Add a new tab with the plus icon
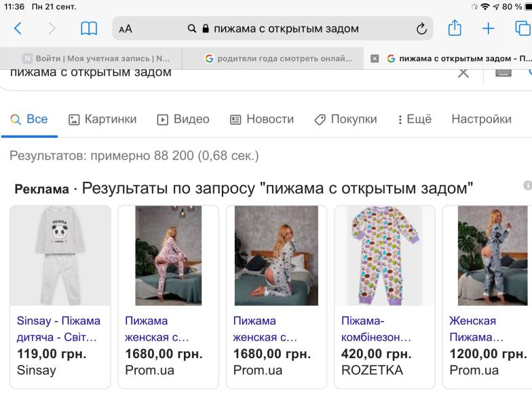The image size is (532, 407). pos(489,28)
